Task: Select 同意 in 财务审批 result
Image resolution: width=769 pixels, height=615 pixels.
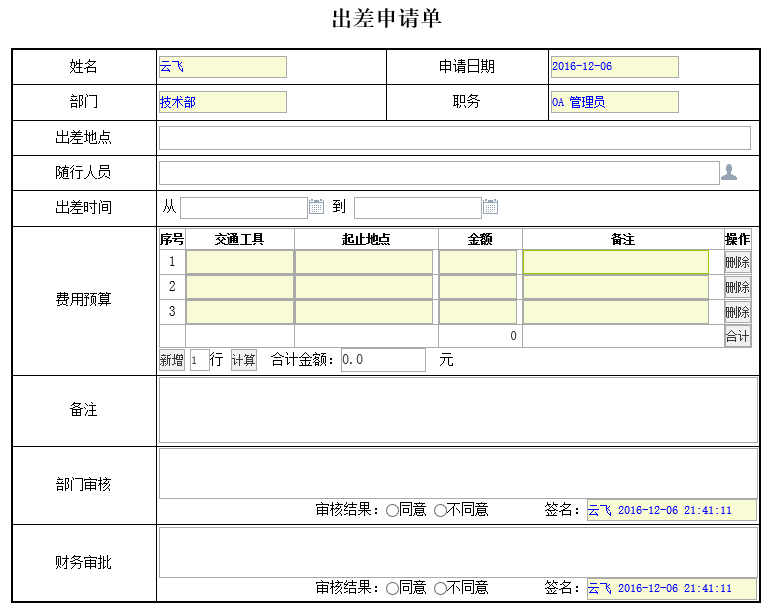Action: coord(392,588)
